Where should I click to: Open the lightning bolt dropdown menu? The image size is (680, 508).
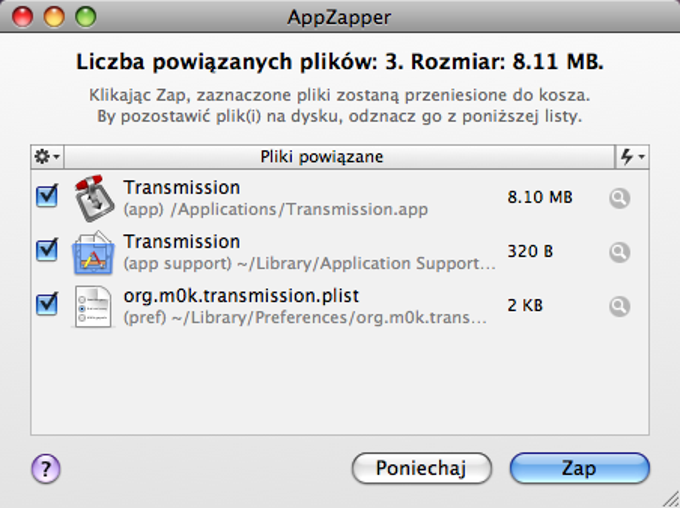point(632,157)
